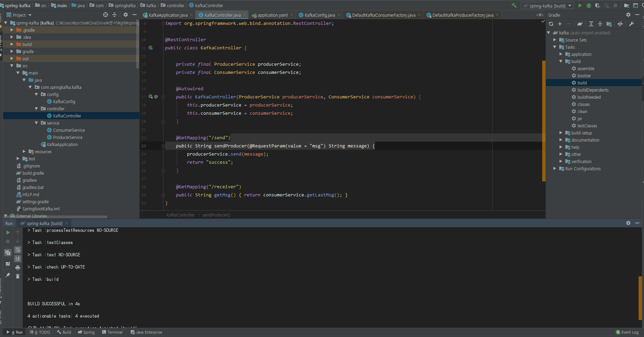The image size is (644, 337).
Task: Click the Build Project hammer icon
Action: pos(514,5)
